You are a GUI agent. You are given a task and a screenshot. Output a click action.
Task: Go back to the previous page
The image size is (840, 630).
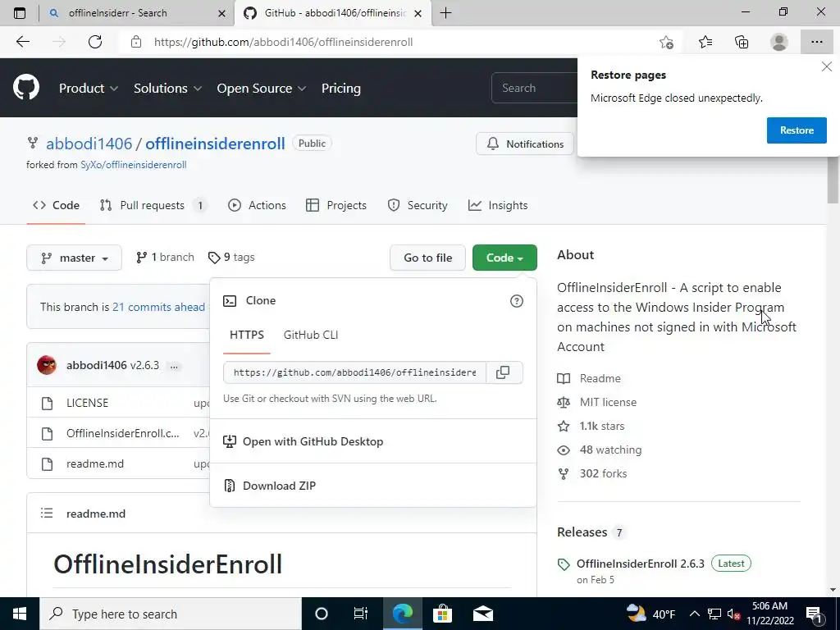22,42
